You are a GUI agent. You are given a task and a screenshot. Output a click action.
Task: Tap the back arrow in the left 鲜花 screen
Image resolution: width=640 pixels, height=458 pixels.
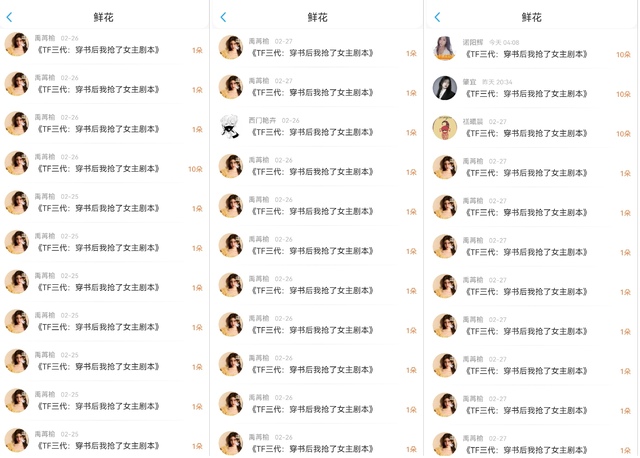point(9,17)
